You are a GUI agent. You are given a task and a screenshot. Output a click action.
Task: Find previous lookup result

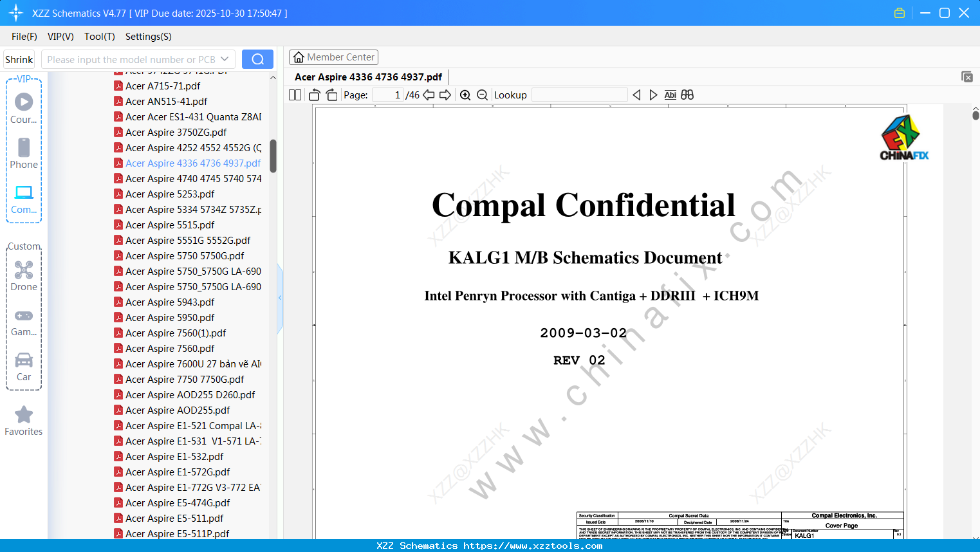coord(636,95)
